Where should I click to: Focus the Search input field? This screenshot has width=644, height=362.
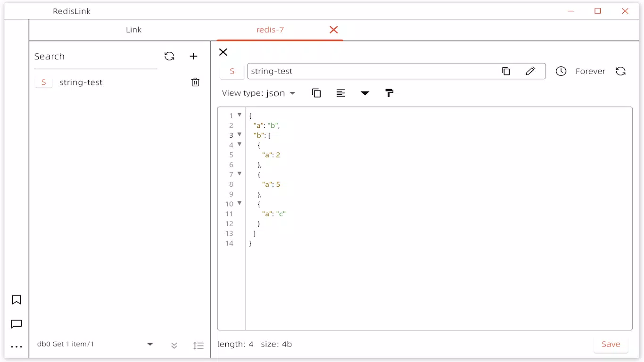[x=95, y=57]
